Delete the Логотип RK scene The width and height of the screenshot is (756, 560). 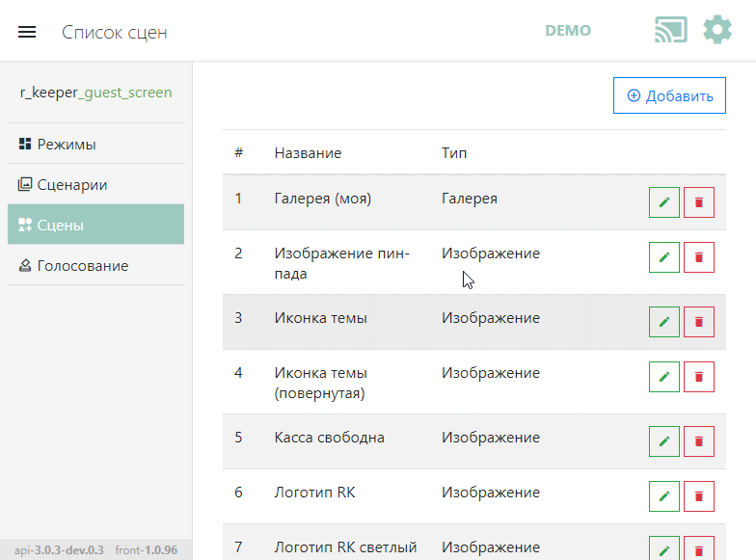pos(699,496)
